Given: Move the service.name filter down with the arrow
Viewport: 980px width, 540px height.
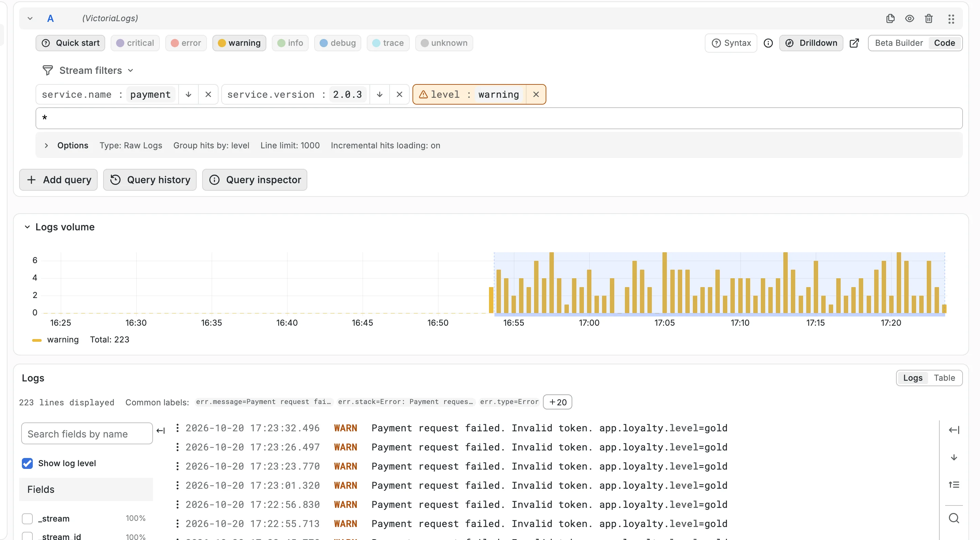Looking at the screenshot, I should pos(188,94).
